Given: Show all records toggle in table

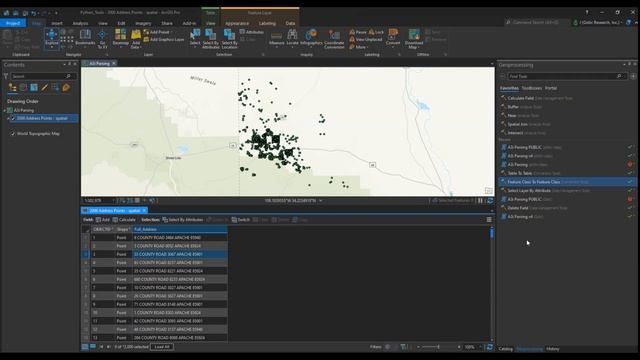Looking at the screenshot, I should pyautogui.click(x=85, y=347).
